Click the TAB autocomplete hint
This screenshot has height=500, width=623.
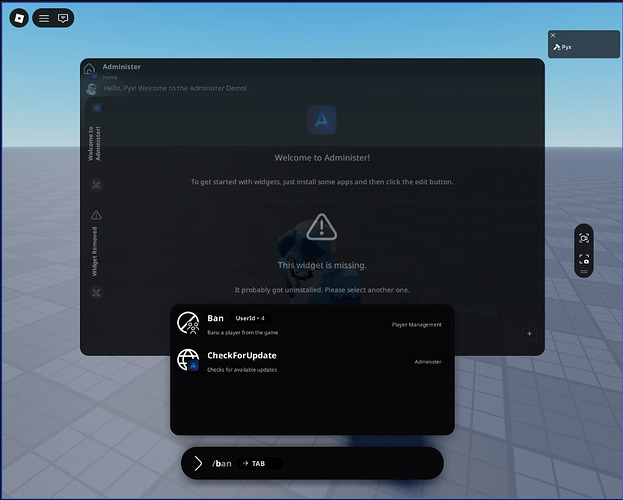coord(259,463)
